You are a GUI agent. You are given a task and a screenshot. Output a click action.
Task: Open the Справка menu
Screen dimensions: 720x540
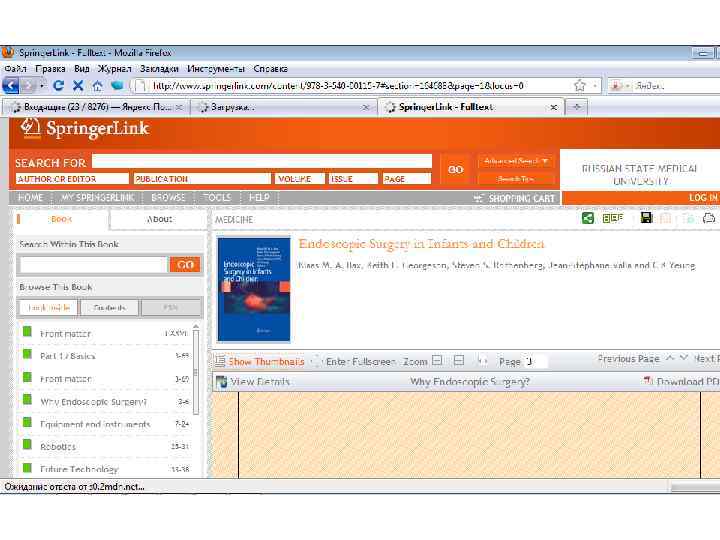pyautogui.click(x=270, y=68)
